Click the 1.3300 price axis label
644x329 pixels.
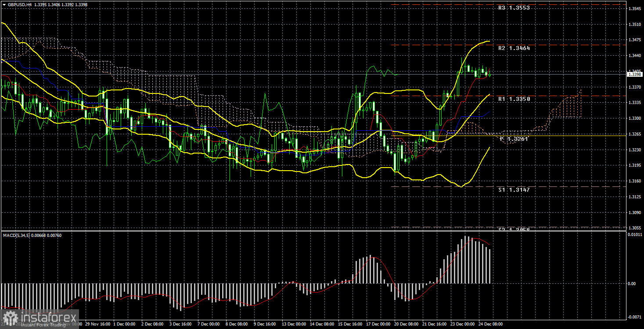point(635,118)
